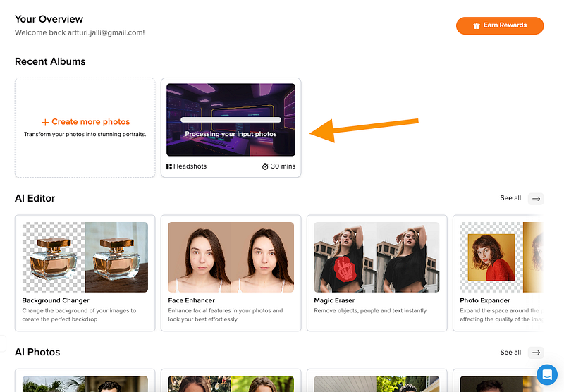The image size is (564, 392).
Task: Click the processing progress bar
Action: pyautogui.click(x=231, y=120)
